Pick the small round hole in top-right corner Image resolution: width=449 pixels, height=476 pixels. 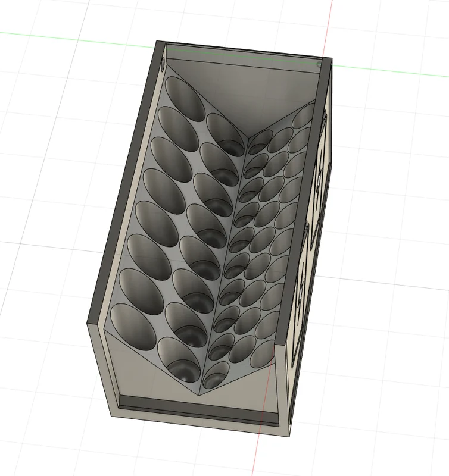point(319,64)
